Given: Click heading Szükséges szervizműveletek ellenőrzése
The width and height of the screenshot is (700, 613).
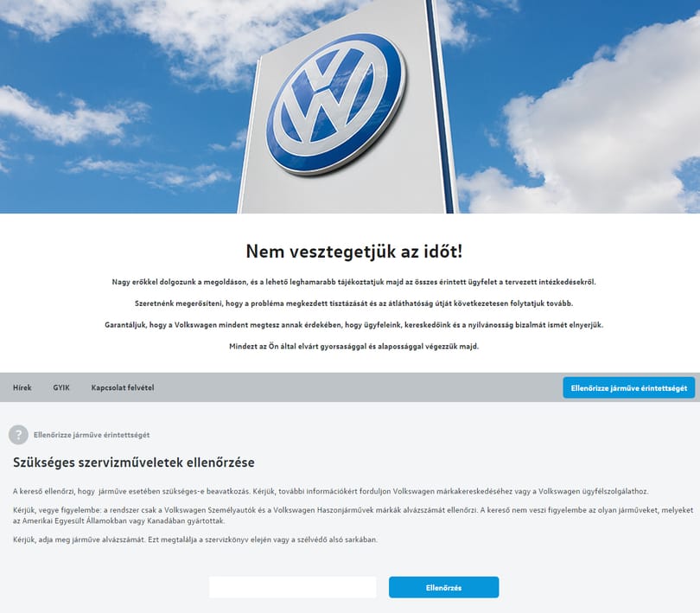Looking at the screenshot, I should [x=133, y=463].
